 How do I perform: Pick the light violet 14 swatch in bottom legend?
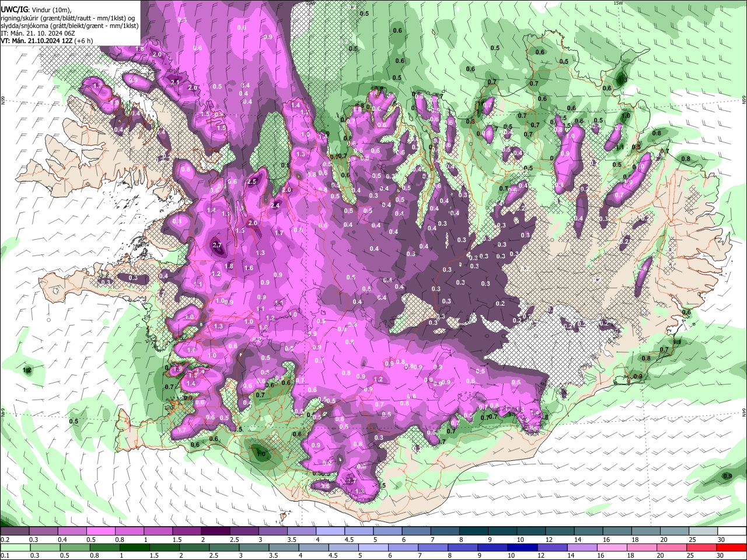tap(582, 547)
